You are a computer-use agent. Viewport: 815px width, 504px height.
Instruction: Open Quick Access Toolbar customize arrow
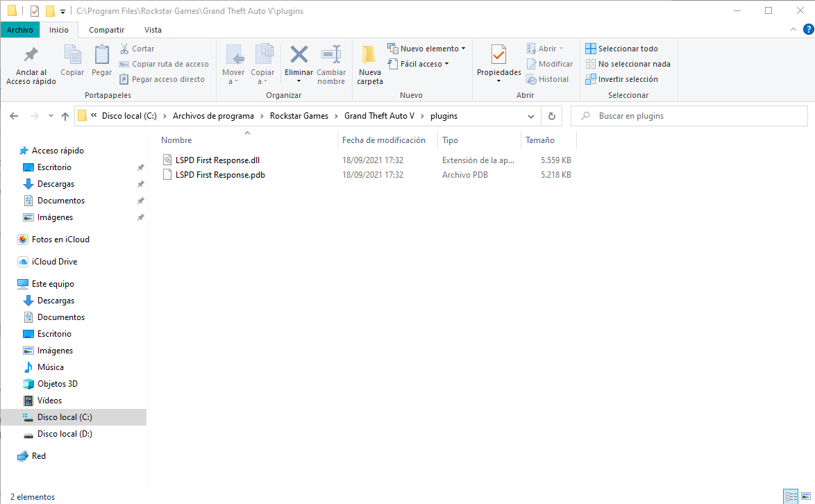tap(62, 11)
